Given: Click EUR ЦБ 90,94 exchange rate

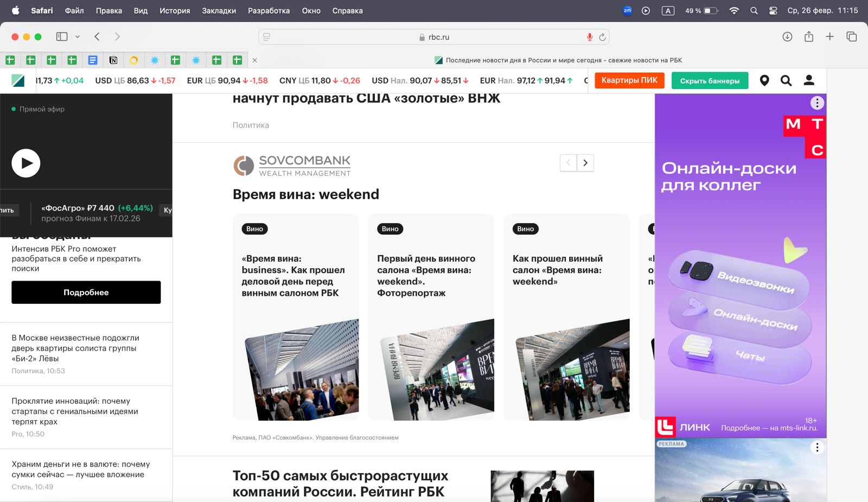Looking at the screenshot, I should pyautogui.click(x=227, y=80).
